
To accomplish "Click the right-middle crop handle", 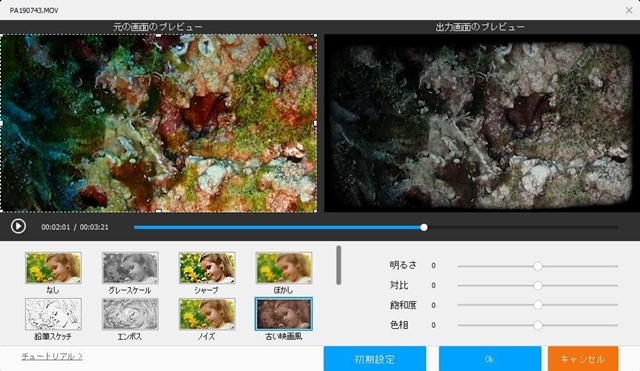I will pos(316,123).
